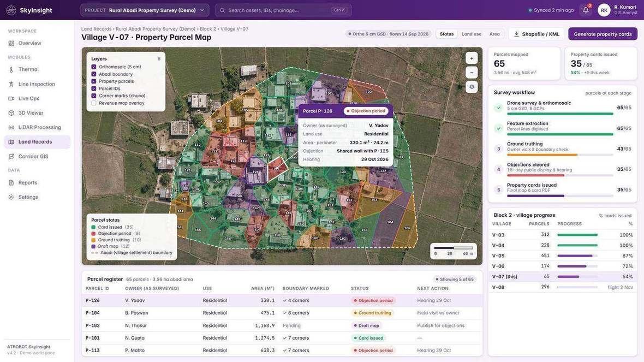This screenshot has width=644, height=362.
Task: Open Block 2 breadcrumb link
Action: pyautogui.click(x=208, y=29)
